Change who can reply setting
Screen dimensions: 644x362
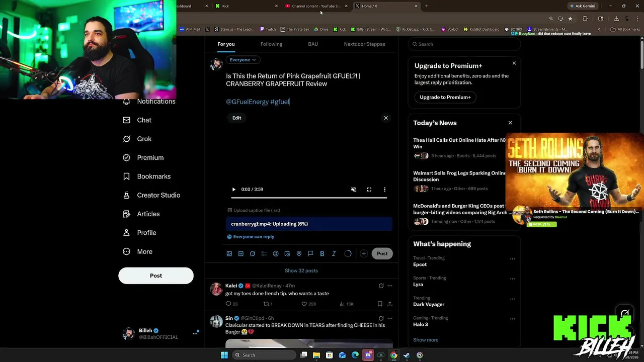pos(251,237)
